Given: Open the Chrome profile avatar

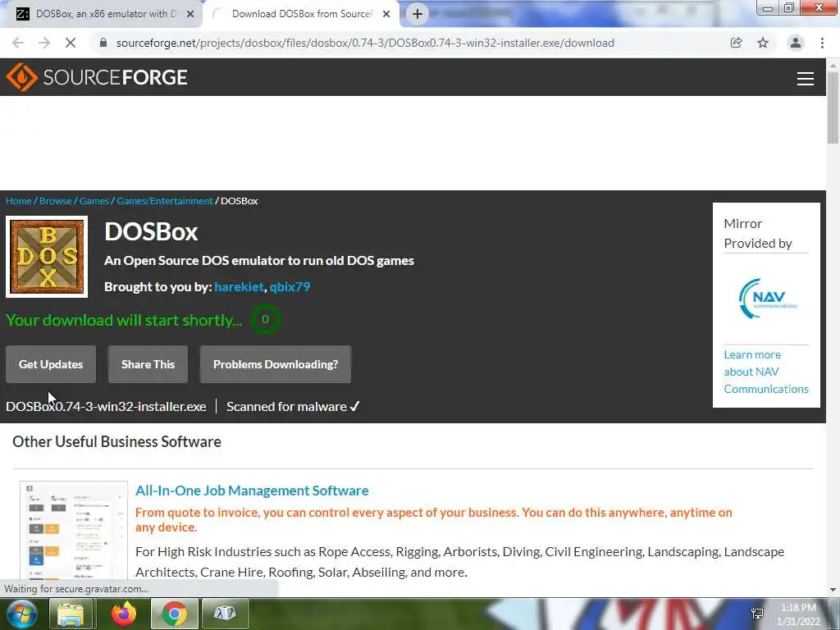Looking at the screenshot, I should pos(796,43).
